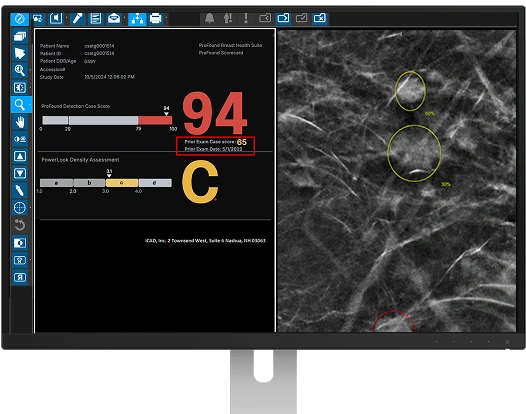Select the arrow pointer tool in the left sidebar

[20, 53]
